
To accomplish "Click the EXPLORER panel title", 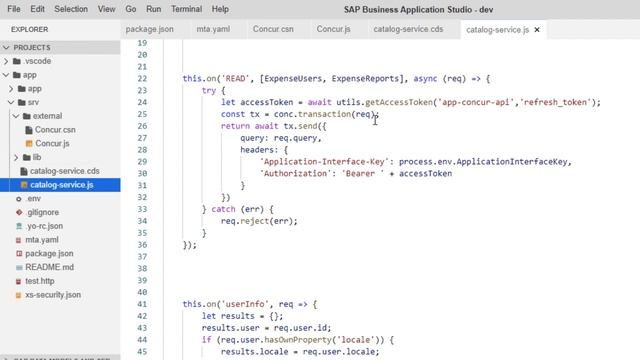I will point(29,29).
